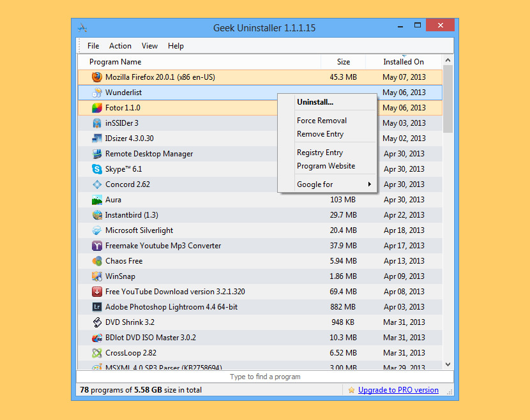Screen dimensions: 530x420
Task: Click the Mozilla Firefox program icon
Action: click(x=97, y=77)
